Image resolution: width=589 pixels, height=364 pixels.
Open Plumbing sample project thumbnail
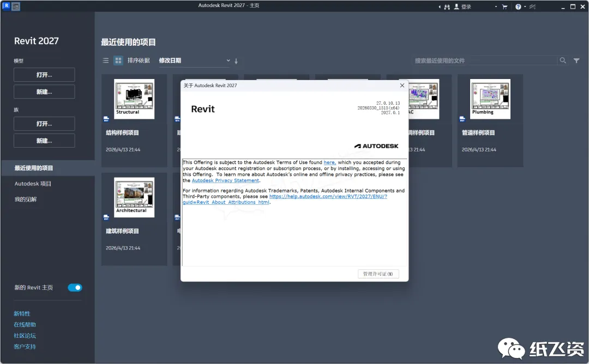point(490,99)
